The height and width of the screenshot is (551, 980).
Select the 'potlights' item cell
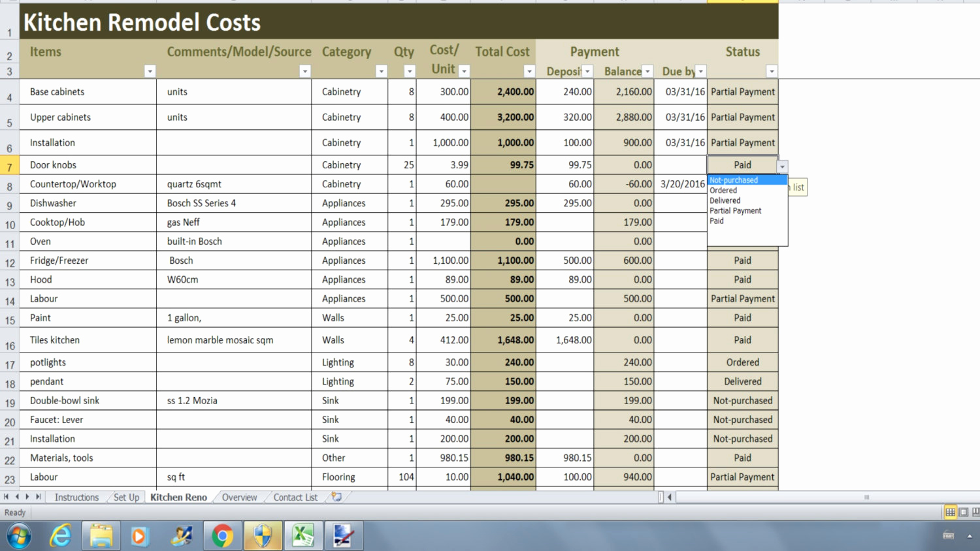tap(88, 362)
